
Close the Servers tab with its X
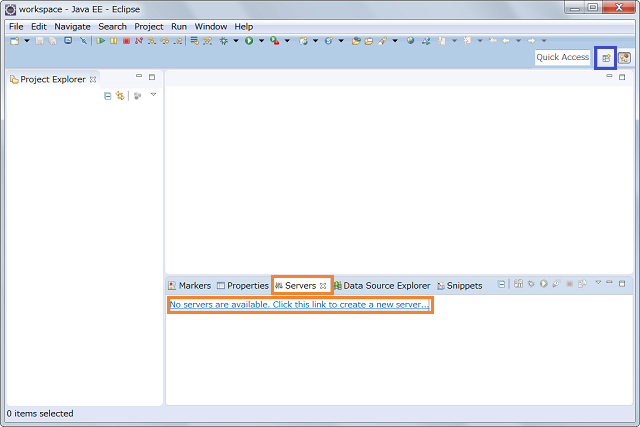click(323, 286)
